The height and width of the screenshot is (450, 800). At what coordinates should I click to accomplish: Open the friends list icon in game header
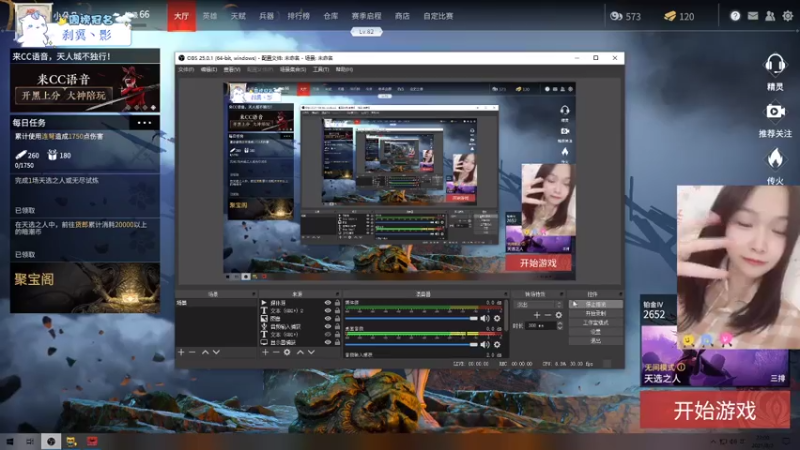click(770, 16)
